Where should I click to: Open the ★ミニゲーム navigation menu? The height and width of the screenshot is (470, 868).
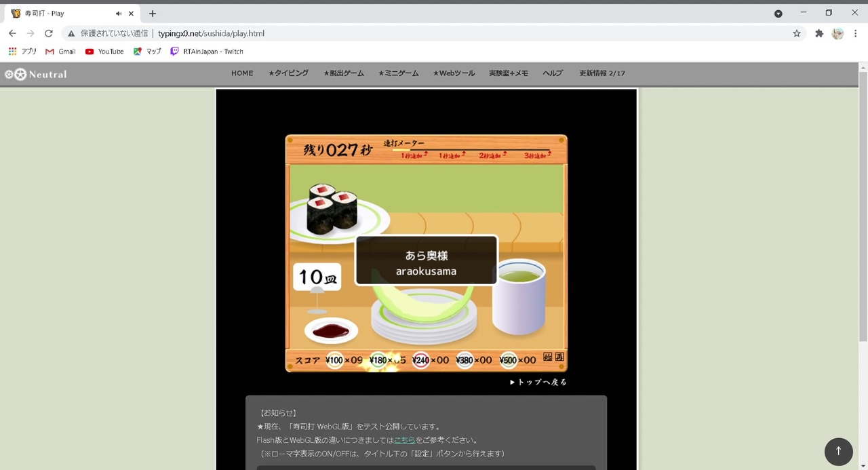point(398,73)
